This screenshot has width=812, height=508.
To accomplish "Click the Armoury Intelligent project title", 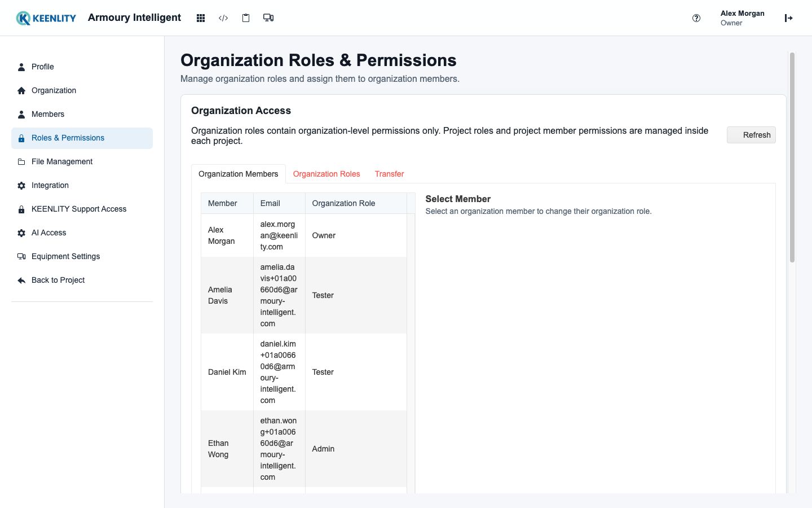I will point(134,17).
